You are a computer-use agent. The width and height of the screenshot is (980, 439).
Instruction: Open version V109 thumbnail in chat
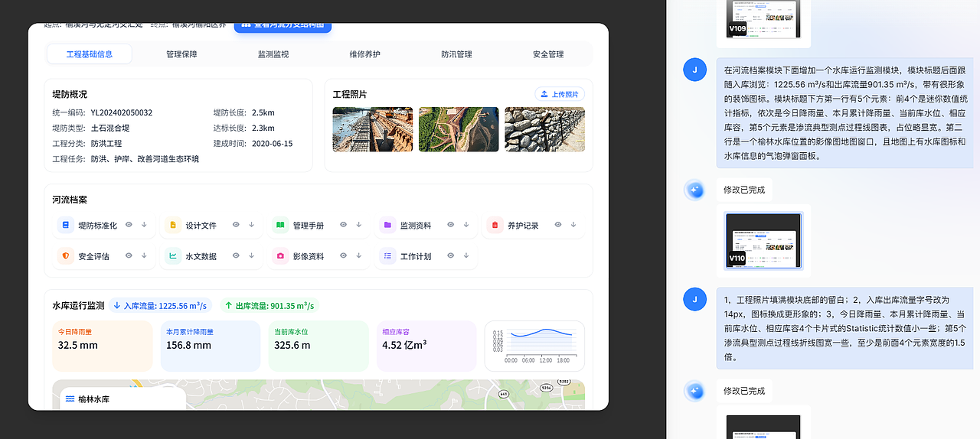click(x=763, y=19)
